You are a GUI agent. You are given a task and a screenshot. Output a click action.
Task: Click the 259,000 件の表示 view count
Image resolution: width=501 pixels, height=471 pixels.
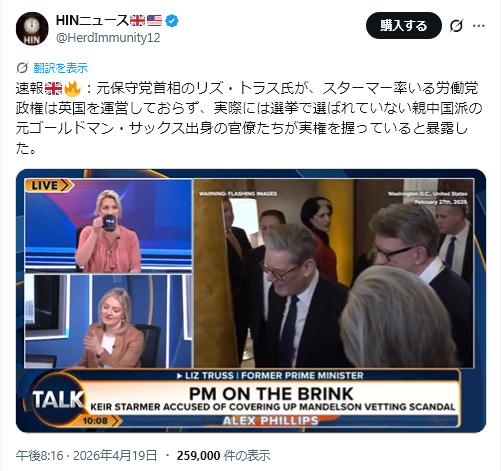pos(223,455)
